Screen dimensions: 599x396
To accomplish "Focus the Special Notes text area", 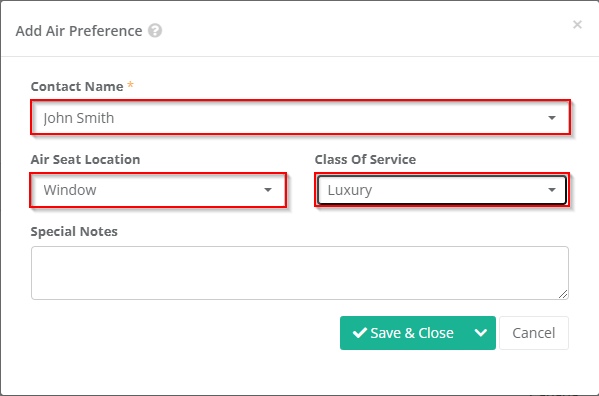I will pos(300,273).
